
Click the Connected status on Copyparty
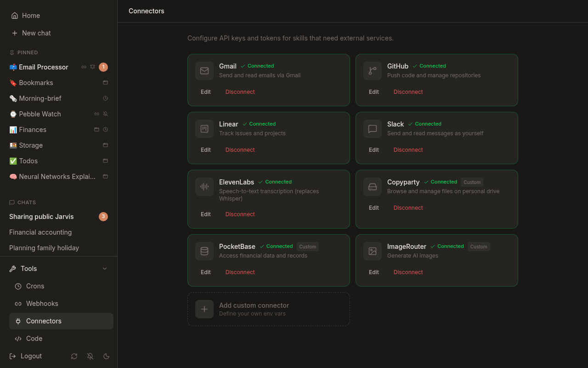[441, 182]
